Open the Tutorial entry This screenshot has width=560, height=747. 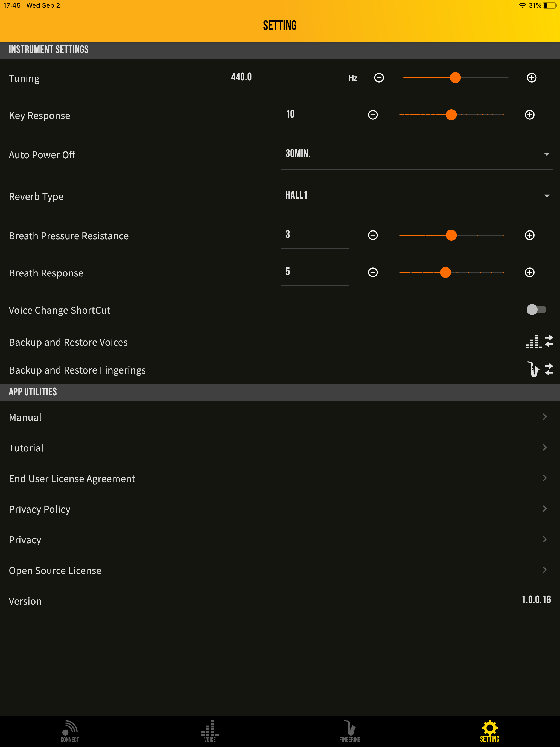point(26,448)
